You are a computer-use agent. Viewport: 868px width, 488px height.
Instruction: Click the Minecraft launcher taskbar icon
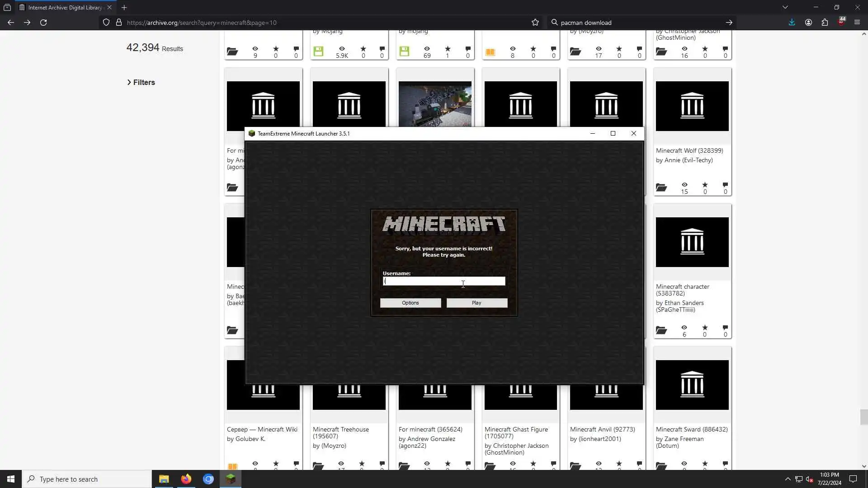tap(231, 479)
